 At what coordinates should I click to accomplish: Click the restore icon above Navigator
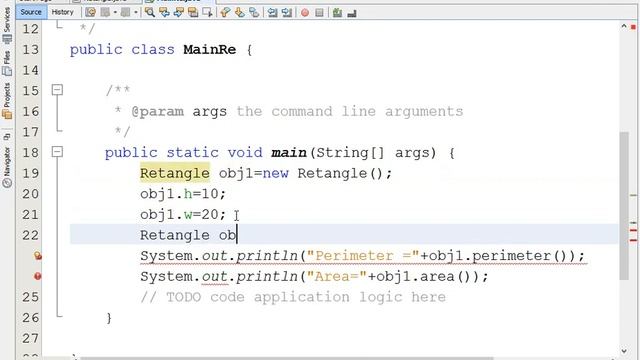7,136
